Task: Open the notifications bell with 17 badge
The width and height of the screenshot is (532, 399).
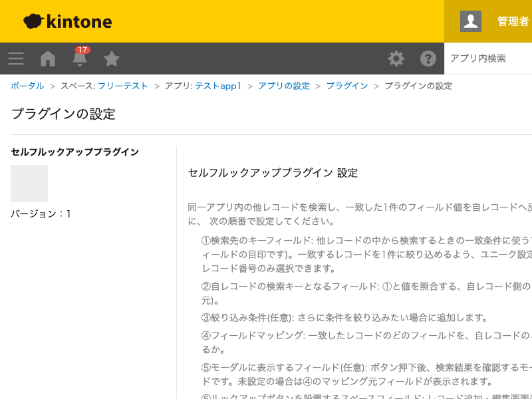Action: [x=80, y=57]
